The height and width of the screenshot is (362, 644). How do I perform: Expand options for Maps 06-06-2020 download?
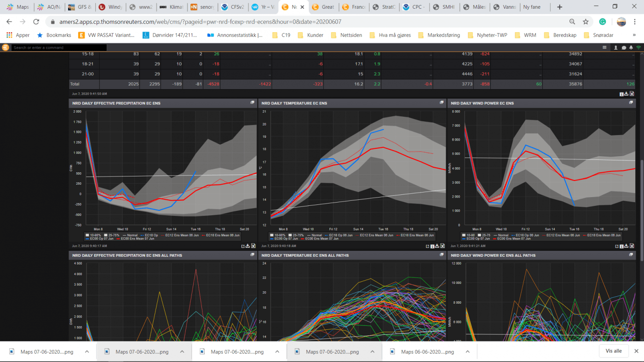point(467,351)
